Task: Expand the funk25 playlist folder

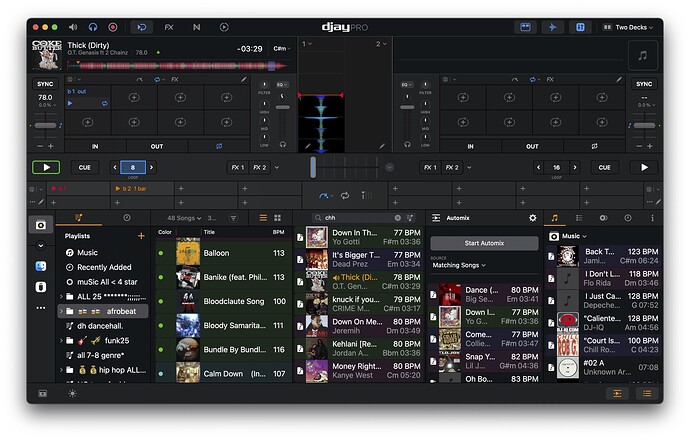Action: (60, 340)
